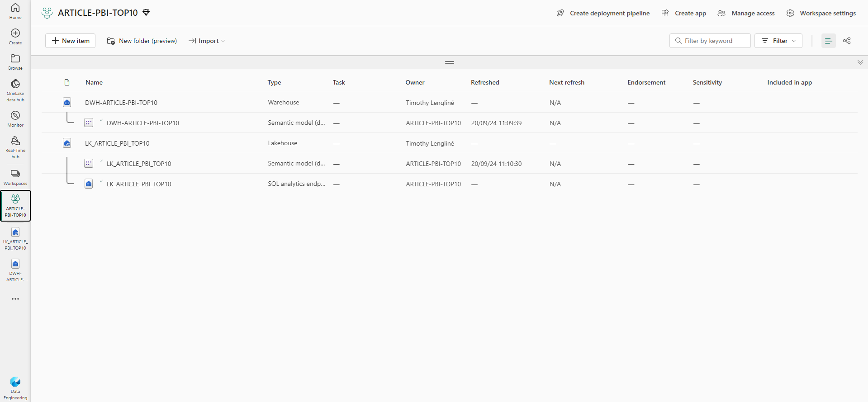Sort by the Name column header
The height and width of the screenshot is (402, 868).
[x=94, y=82]
